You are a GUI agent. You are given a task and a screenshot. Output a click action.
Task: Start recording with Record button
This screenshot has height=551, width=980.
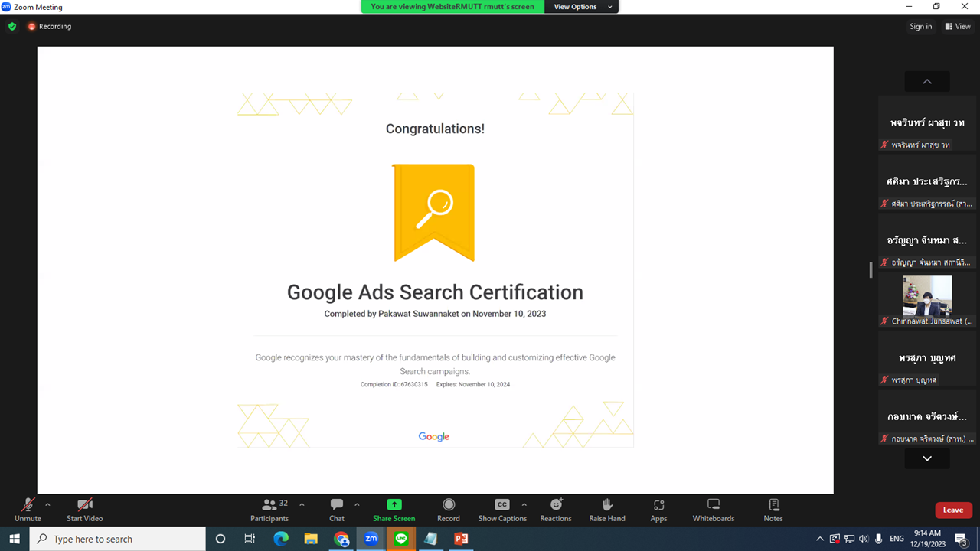pos(449,510)
